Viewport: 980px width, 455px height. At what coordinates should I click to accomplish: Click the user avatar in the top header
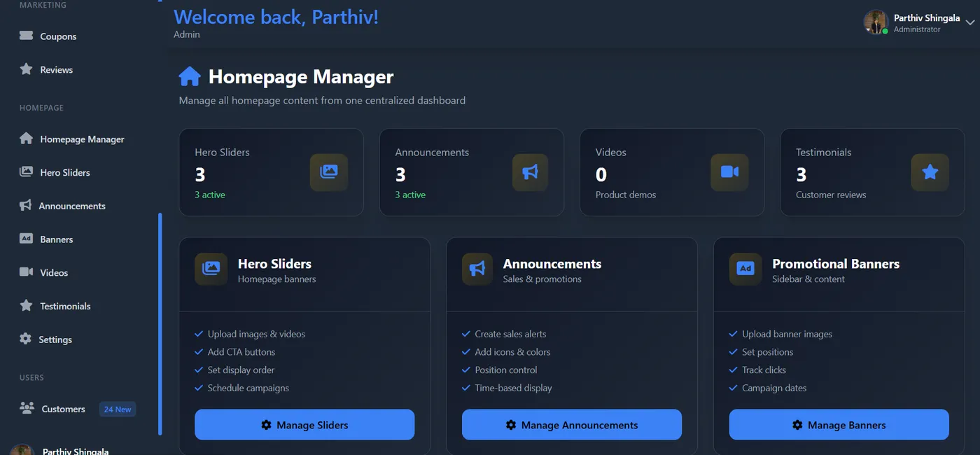pos(876,22)
